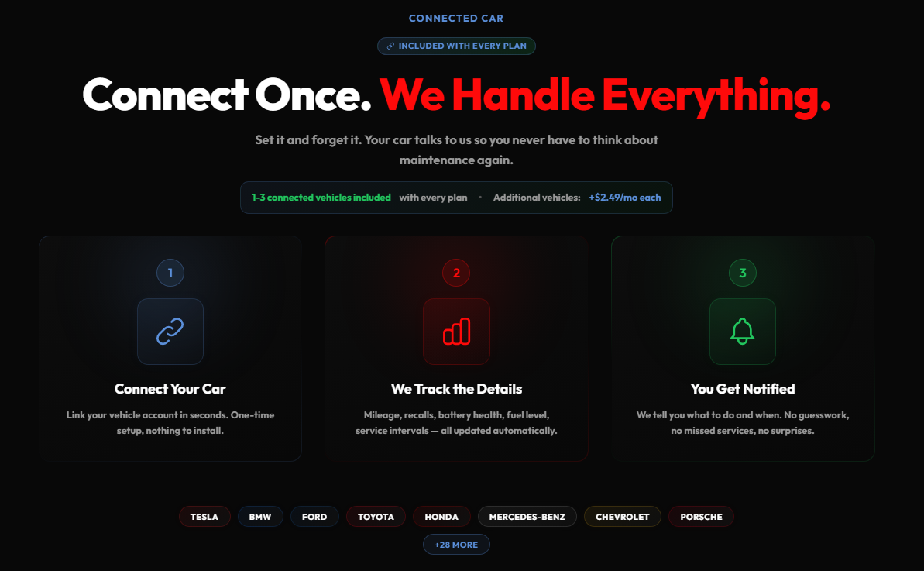924x571 pixels.
Task: Click the green bell notification icon
Action: 743,331
